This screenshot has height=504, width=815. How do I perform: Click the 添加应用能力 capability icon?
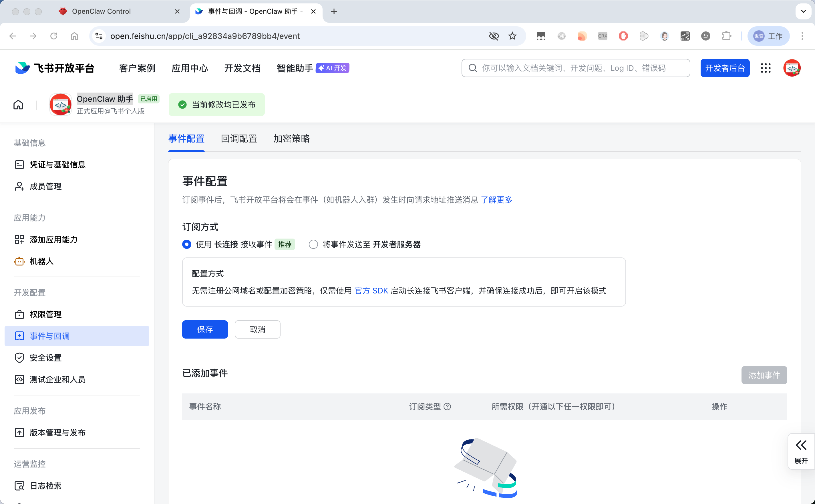[19, 239]
